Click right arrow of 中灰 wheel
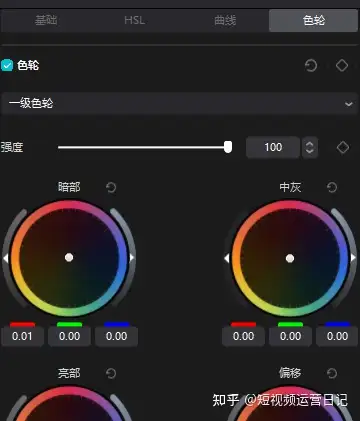The width and height of the screenshot is (360, 421). tap(353, 258)
